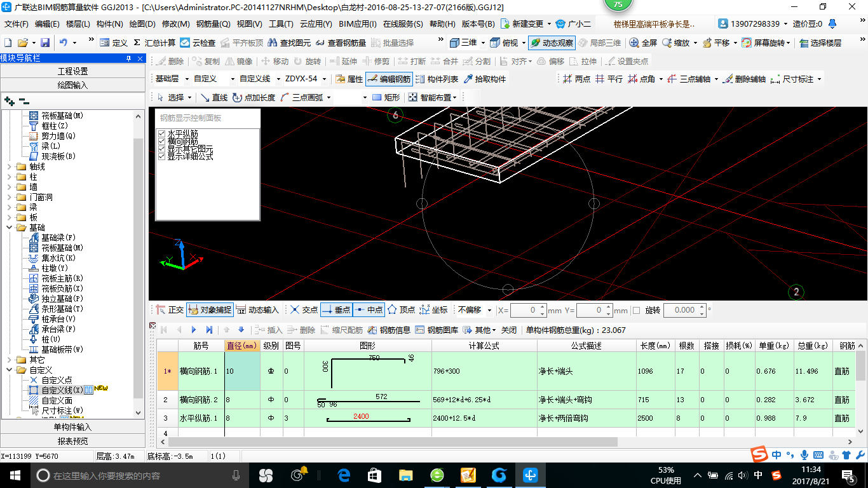Check the 旋转 rotate checkbox
868x488 pixels.
tap(636, 311)
